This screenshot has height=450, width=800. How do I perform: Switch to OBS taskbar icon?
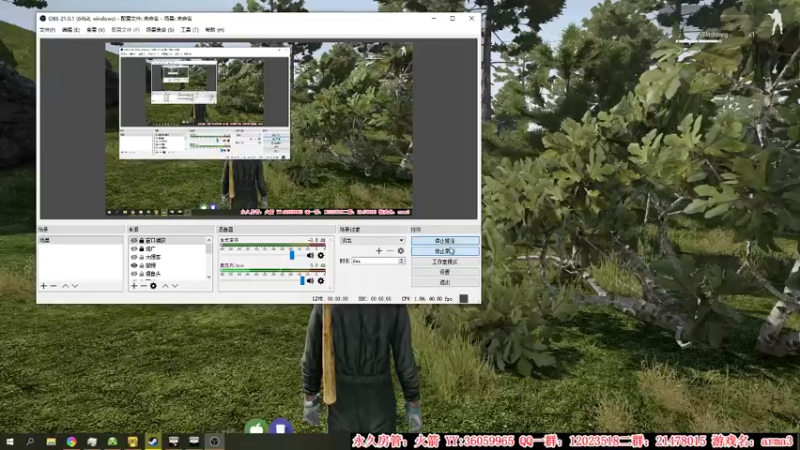click(214, 441)
